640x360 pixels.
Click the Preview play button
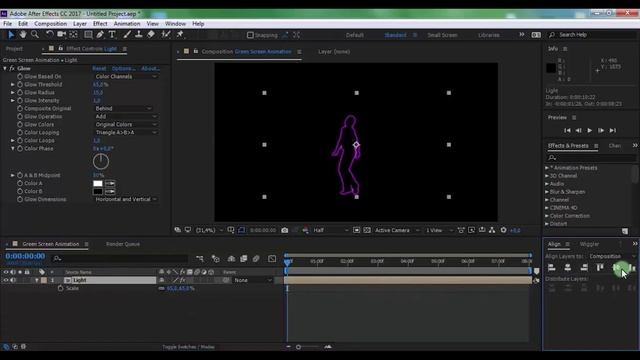point(589,130)
